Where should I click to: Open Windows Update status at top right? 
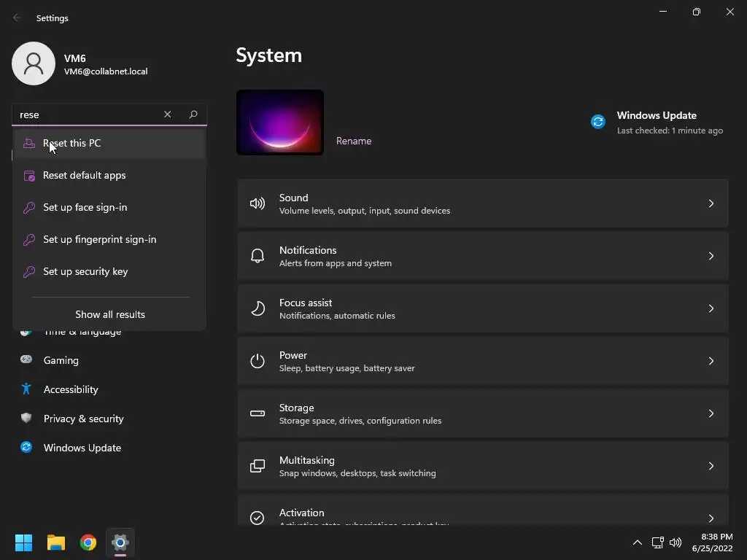pyautogui.click(x=657, y=122)
